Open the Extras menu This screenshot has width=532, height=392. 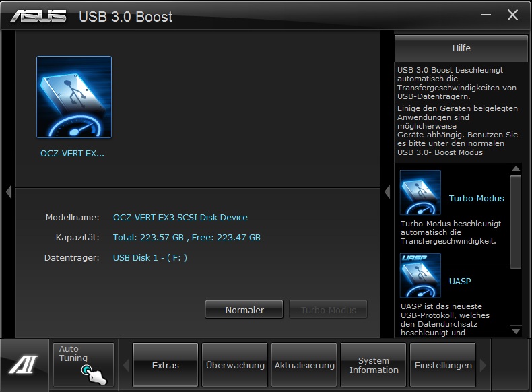(165, 365)
